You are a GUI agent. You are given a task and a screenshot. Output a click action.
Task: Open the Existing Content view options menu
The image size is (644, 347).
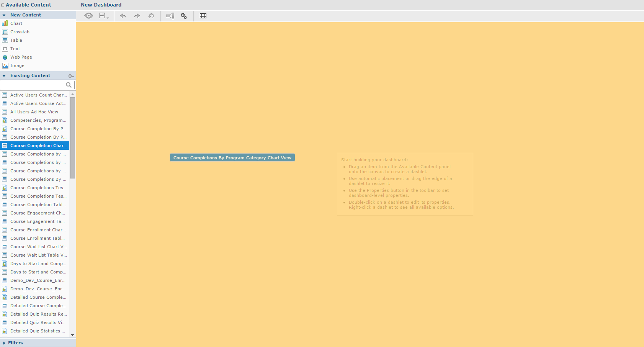pos(71,76)
